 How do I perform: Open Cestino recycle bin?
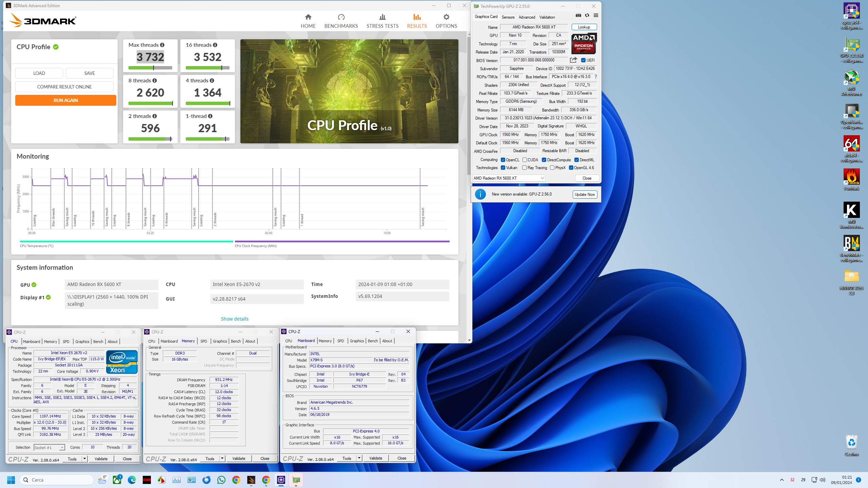851,445
